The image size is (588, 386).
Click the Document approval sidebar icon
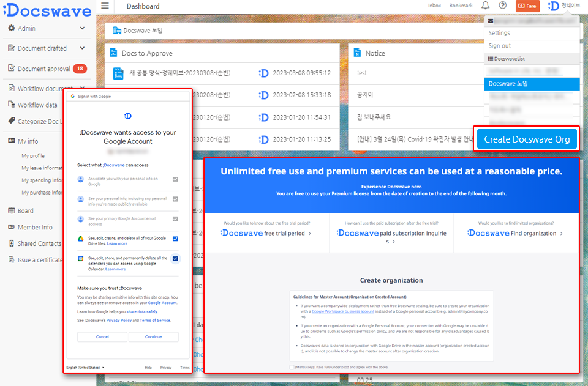(12, 68)
